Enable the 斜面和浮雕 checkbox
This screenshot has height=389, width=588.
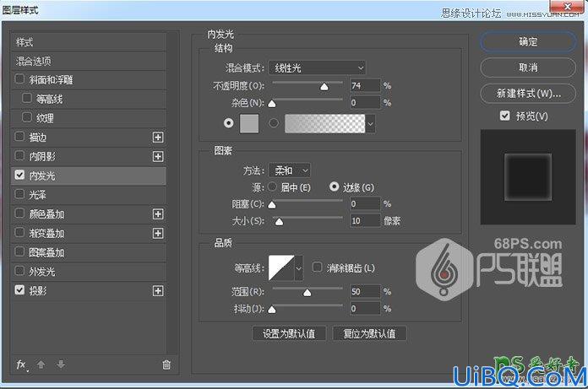coord(19,79)
